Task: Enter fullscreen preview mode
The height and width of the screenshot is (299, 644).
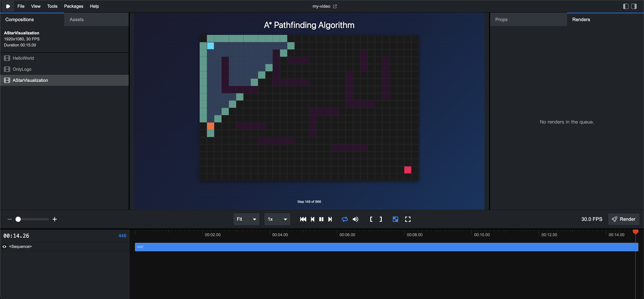Action: point(408,219)
